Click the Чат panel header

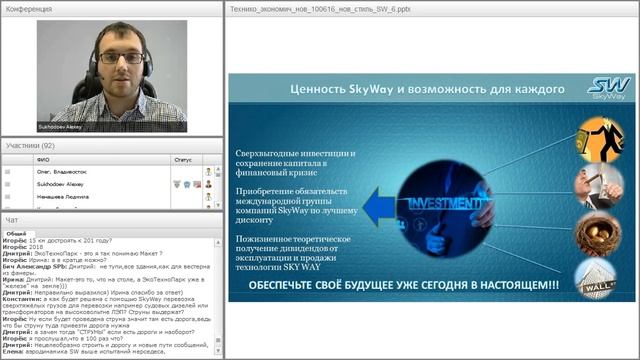pos(112,220)
